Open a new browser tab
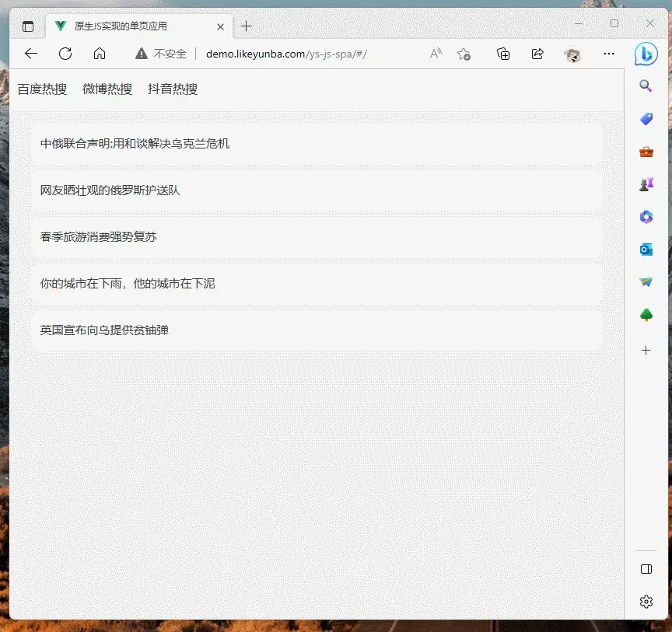The height and width of the screenshot is (632, 672). (246, 26)
